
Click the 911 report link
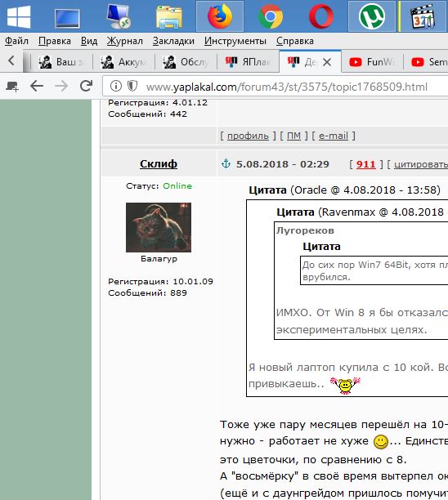coord(365,164)
